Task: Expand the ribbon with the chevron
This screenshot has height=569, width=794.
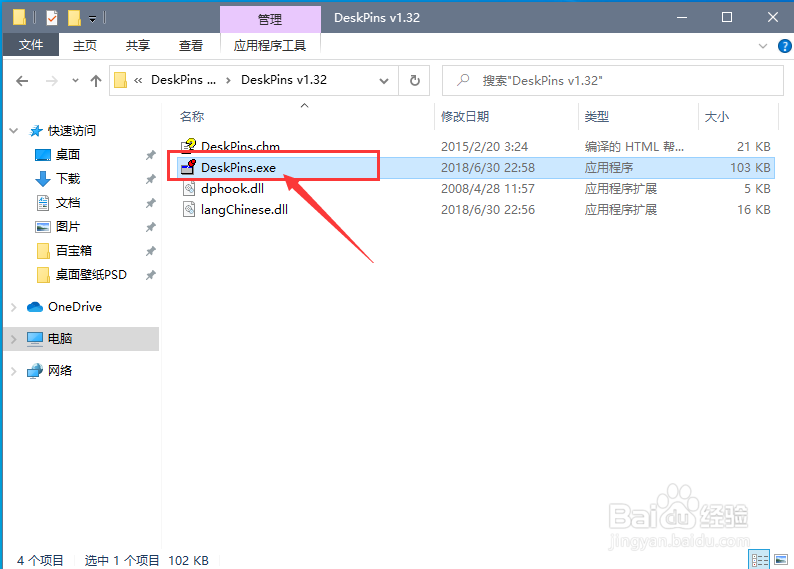Action: (x=763, y=46)
